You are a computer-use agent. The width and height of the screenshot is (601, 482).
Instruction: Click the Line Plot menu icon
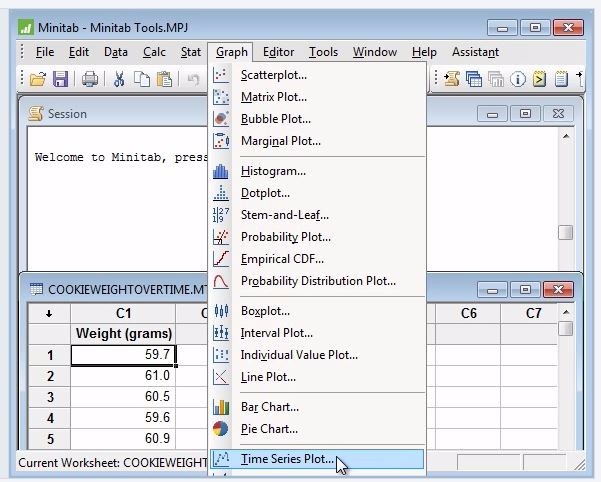221,377
